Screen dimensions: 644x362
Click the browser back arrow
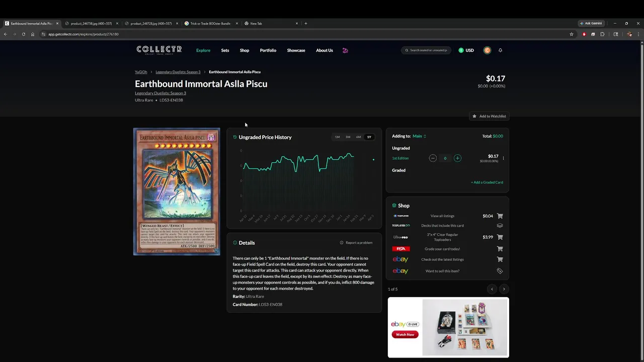point(6,34)
